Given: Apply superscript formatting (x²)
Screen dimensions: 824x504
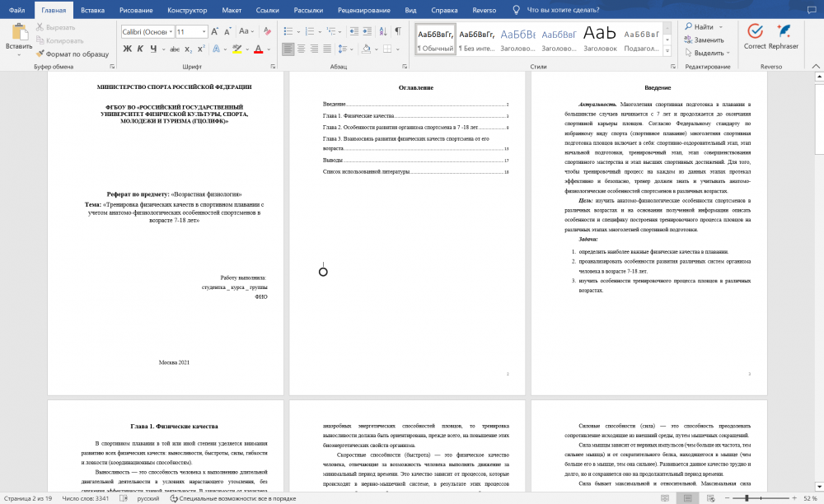Looking at the screenshot, I should coord(201,49).
